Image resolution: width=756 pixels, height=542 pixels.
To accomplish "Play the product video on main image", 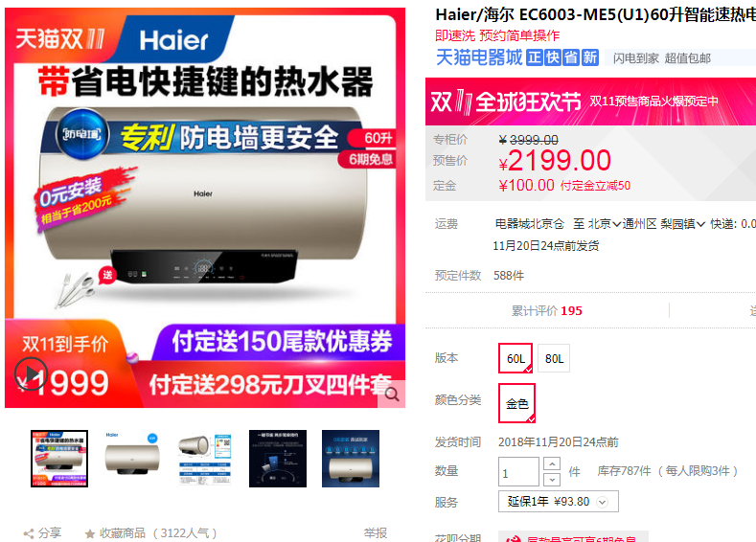I will pyautogui.click(x=31, y=373).
